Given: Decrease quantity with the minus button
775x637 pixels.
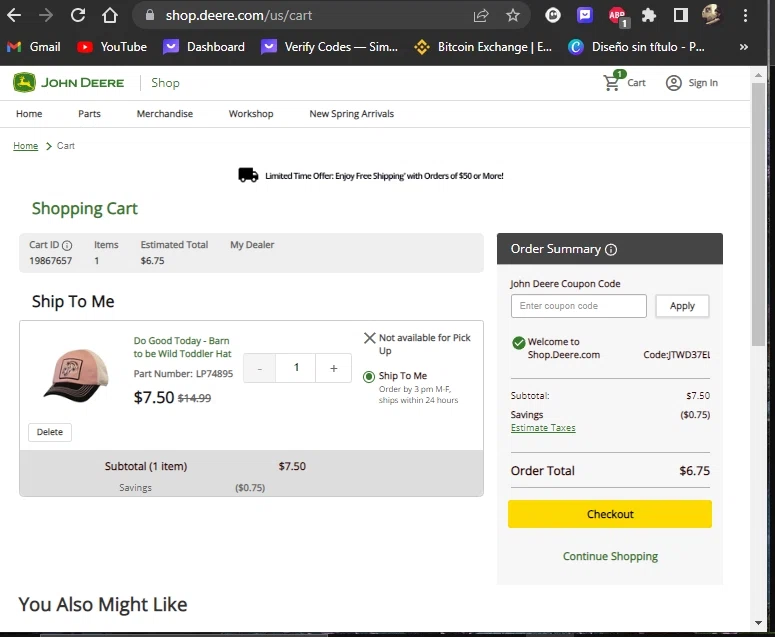Looking at the screenshot, I should tap(259, 368).
